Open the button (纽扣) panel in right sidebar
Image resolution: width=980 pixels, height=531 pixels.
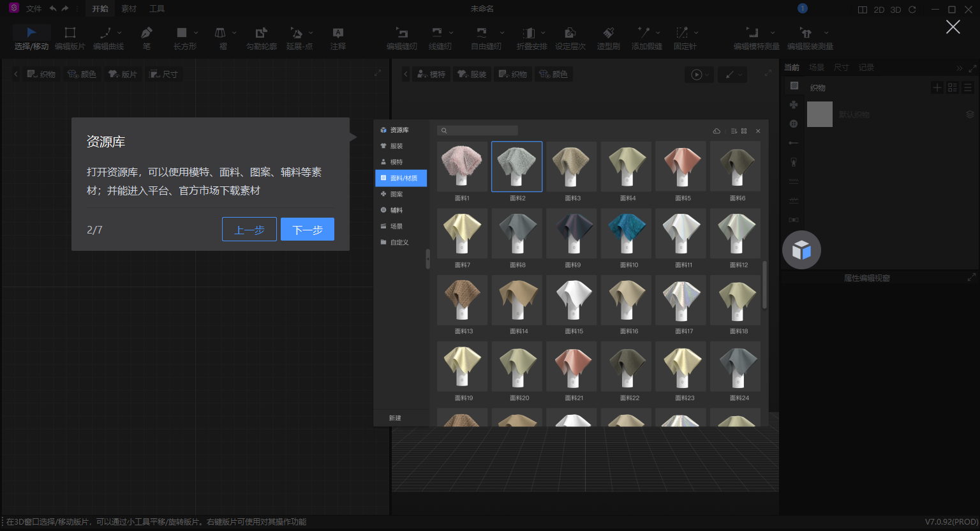click(794, 124)
